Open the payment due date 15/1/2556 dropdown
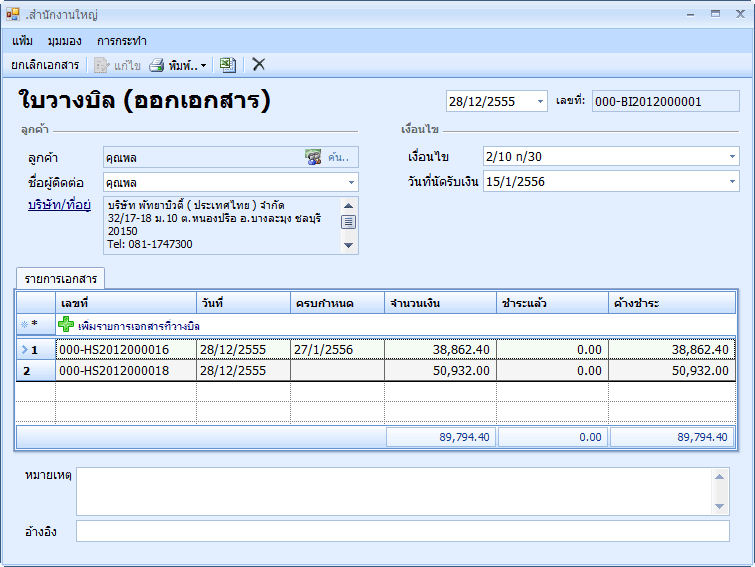 [732, 182]
